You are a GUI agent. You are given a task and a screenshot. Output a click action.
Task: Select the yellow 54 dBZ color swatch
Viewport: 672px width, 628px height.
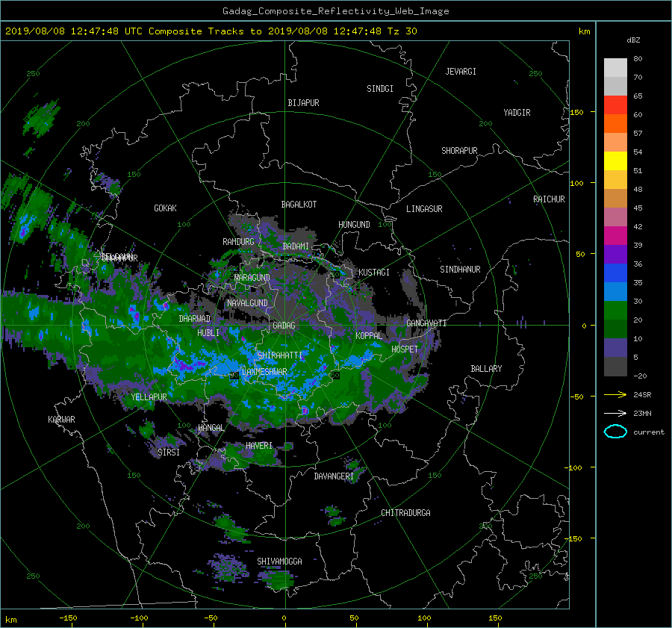tap(615, 161)
